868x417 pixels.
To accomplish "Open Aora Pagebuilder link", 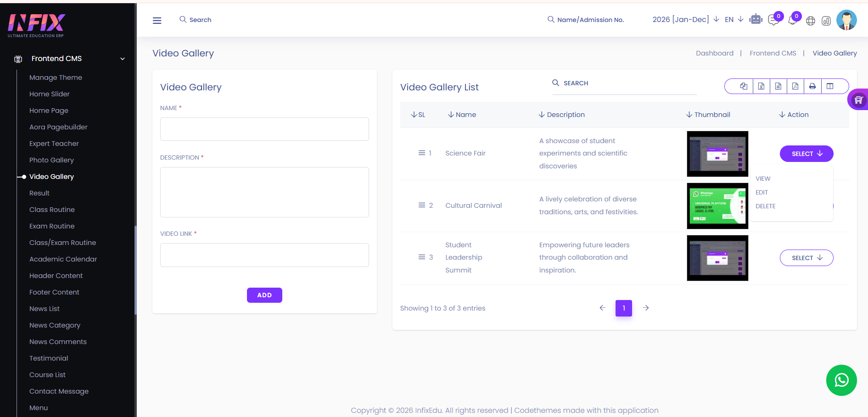I will [58, 127].
